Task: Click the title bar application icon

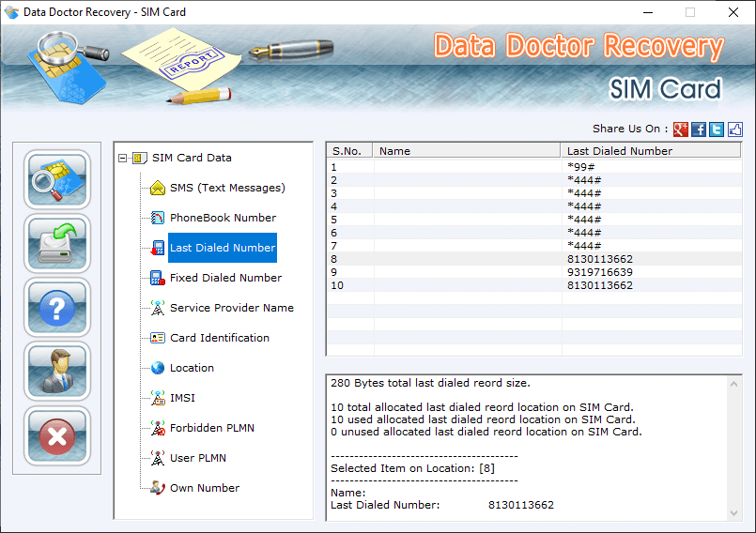Action: click(x=11, y=12)
